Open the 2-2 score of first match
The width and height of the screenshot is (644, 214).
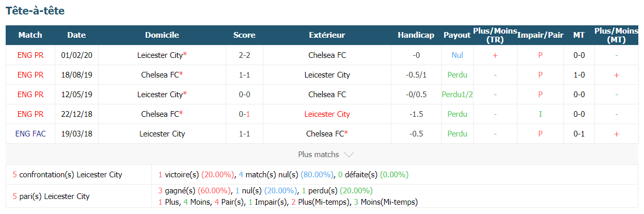coord(244,55)
